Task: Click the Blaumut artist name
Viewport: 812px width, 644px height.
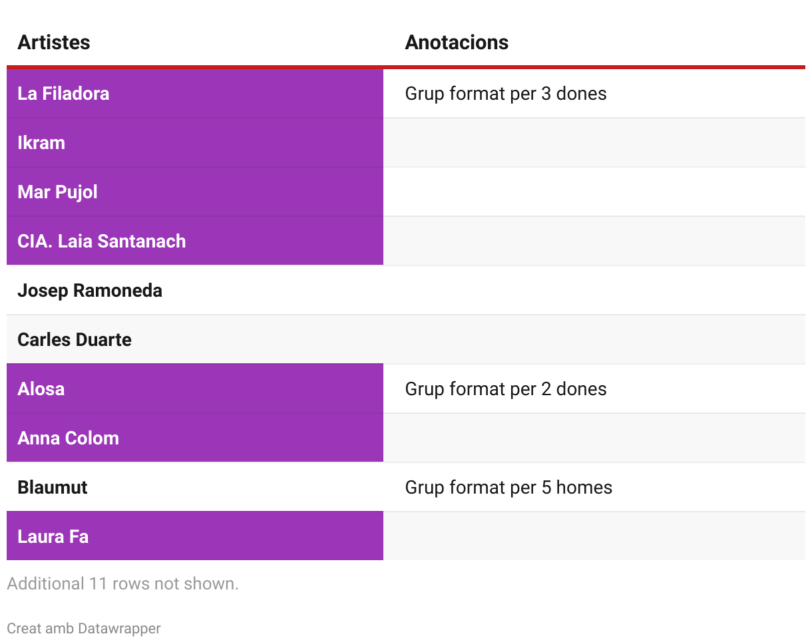Action: (53, 488)
